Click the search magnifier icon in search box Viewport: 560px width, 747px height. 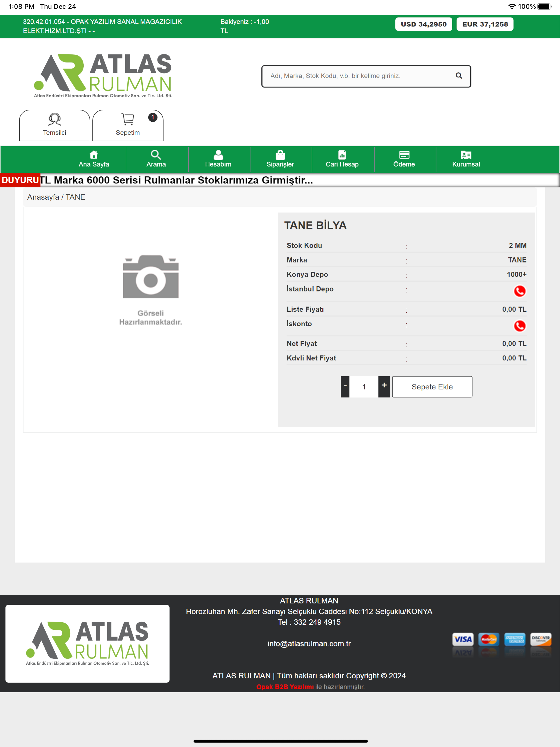(459, 76)
